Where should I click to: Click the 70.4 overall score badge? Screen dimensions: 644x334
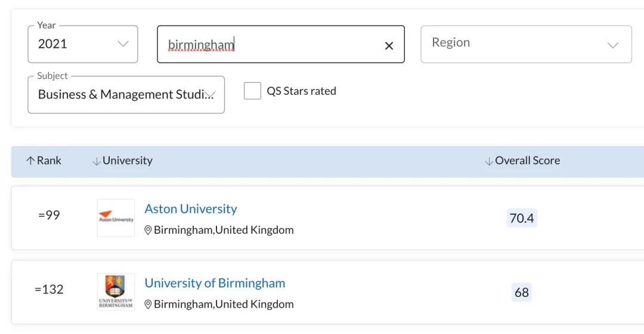pos(522,218)
